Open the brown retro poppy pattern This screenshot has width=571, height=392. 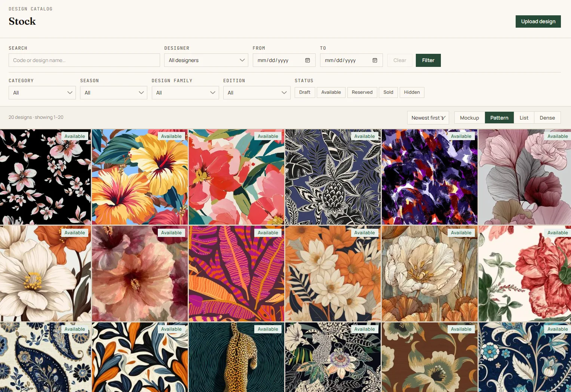click(x=430, y=357)
